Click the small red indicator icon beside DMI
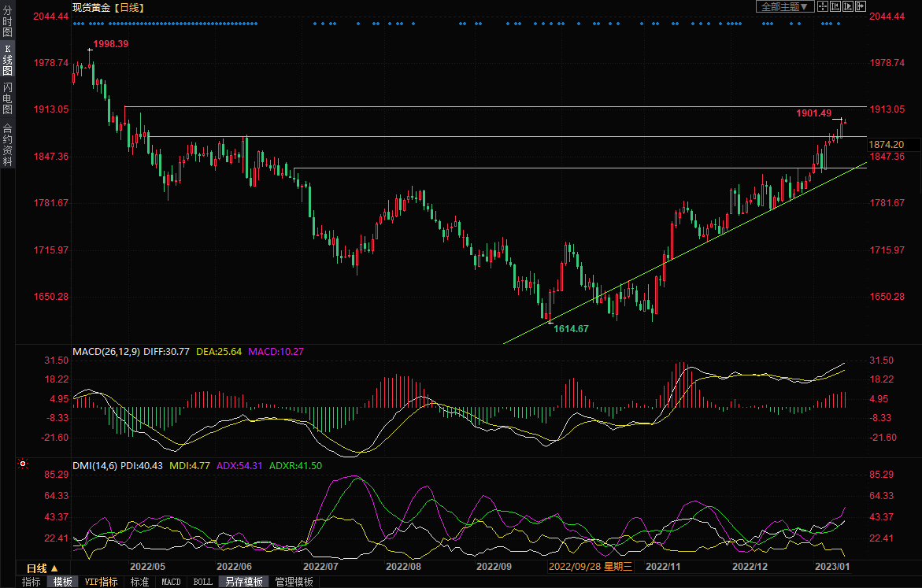The image size is (922, 588). [23, 464]
